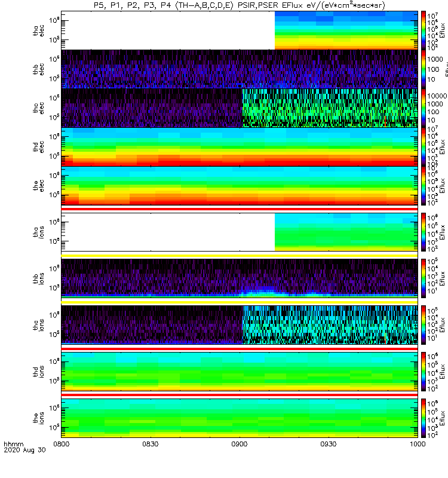
Task: Select the 'thd elec' axis label
Action: click(x=39, y=146)
